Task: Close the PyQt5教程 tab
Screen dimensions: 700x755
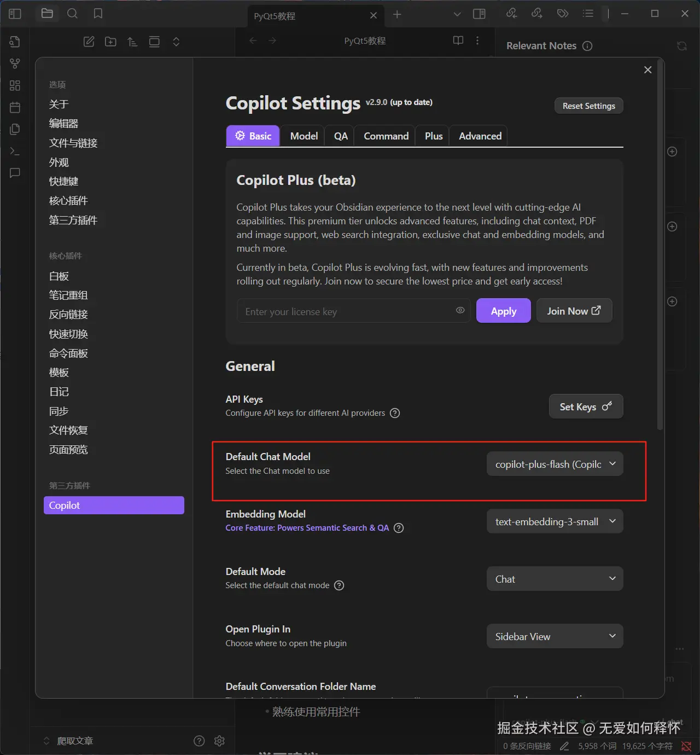Action: (x=374, y=15)
